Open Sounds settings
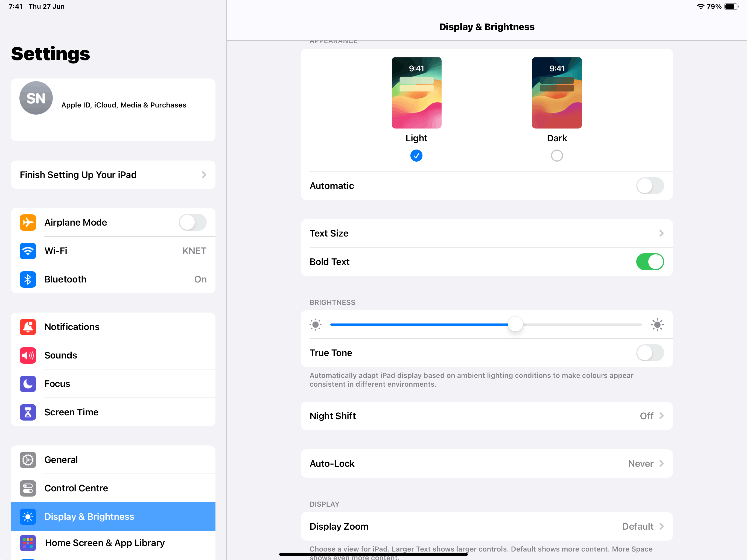Image resolution: width=747 pixels, height=560 pixels. click(x=113, y=355)
